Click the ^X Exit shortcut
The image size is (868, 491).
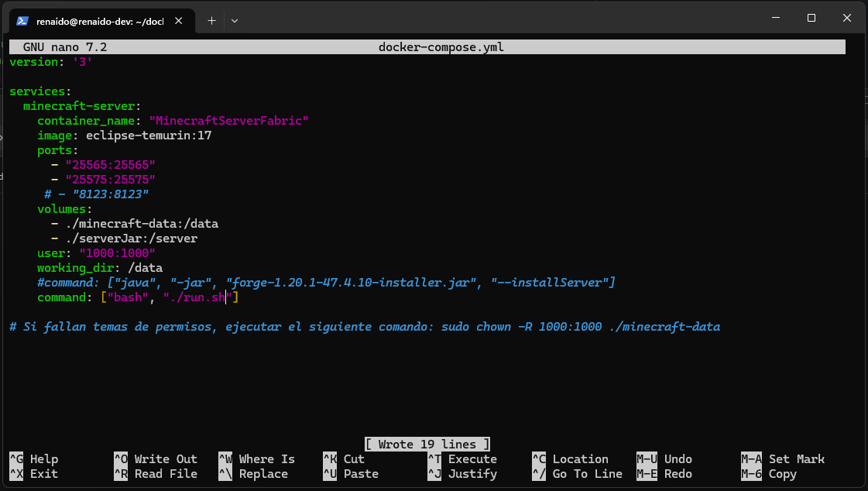pyautogui.click(x=34, y=474)
